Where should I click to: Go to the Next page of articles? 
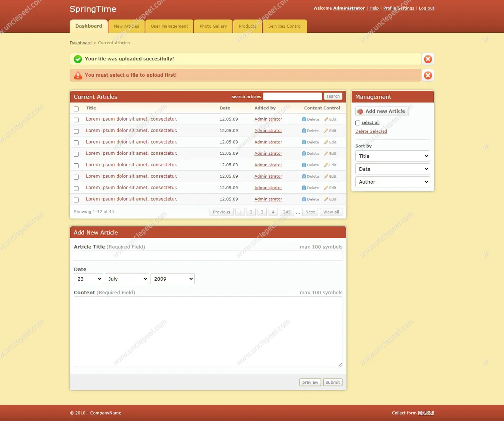tap(310, 212)
